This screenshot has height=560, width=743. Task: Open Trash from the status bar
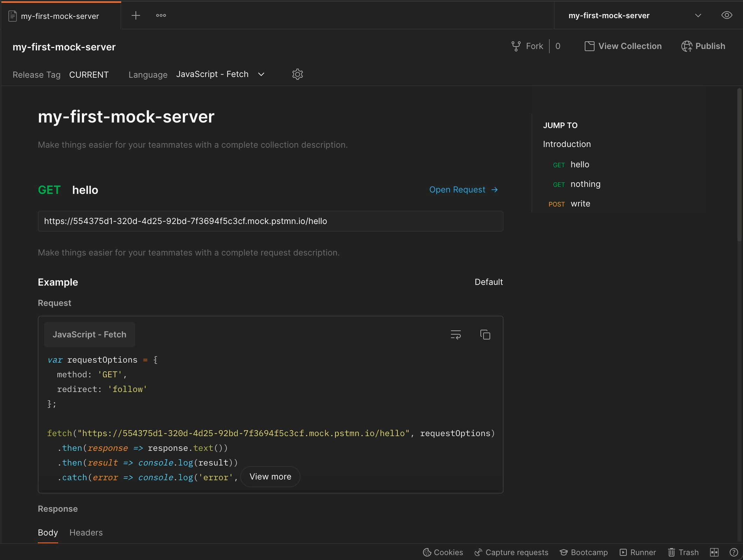click(683, 552)
